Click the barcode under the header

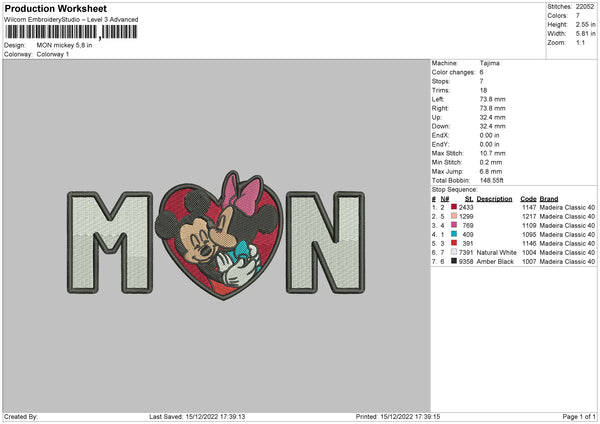(x=71, y=32)
